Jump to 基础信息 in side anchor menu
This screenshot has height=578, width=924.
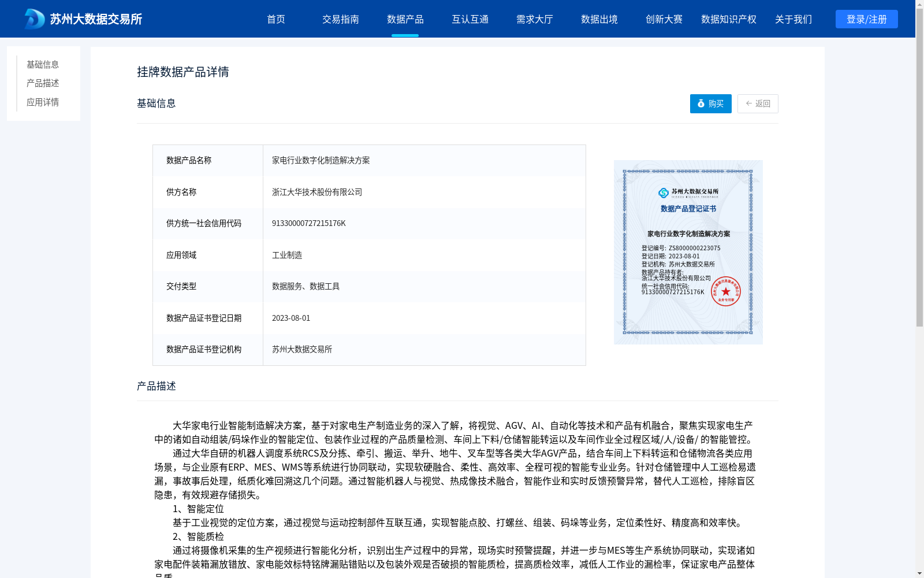pos(43,64)
